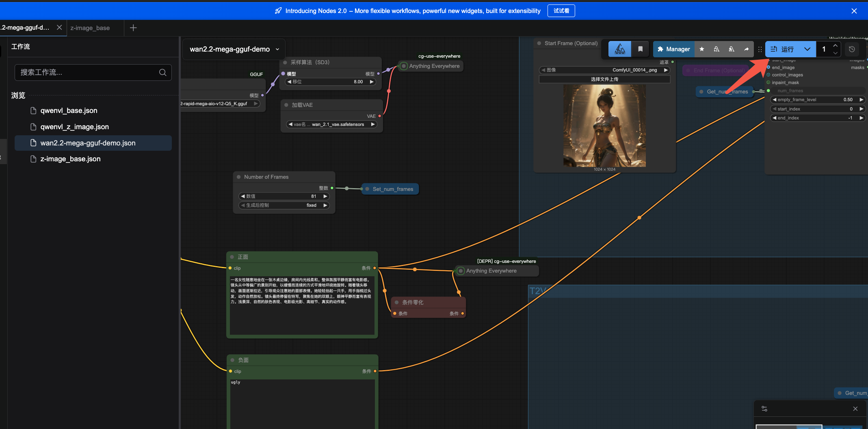
Task: Toggle collapse dot on 条件零化 node
Action: 397,302
